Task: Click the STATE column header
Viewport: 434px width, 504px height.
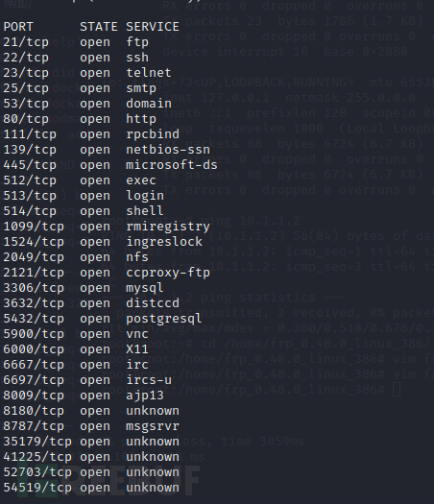Action: [99, 27]
